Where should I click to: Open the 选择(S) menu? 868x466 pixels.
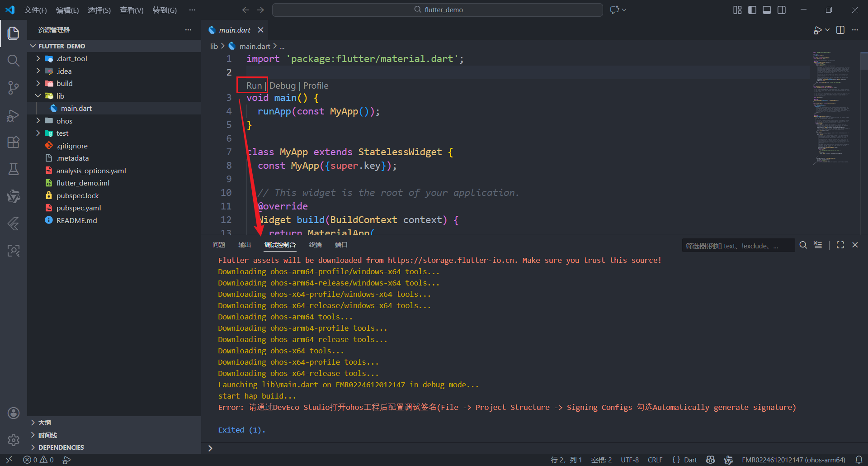click(x=99, y=10)
